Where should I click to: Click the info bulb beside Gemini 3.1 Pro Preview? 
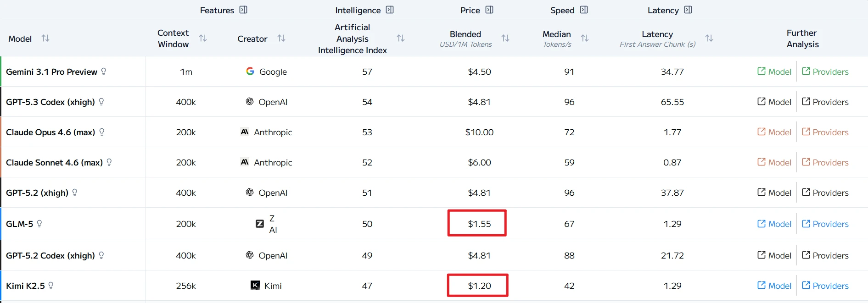(104, 72)
